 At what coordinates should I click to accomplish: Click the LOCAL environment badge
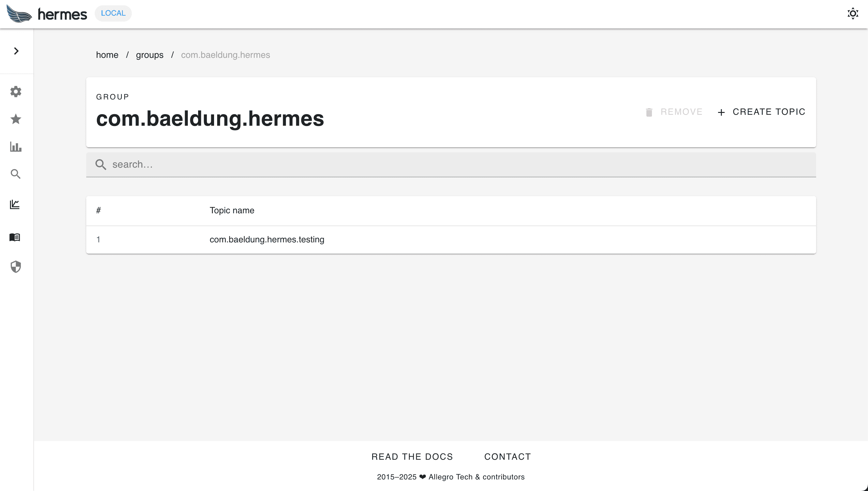tap(113, 13)
